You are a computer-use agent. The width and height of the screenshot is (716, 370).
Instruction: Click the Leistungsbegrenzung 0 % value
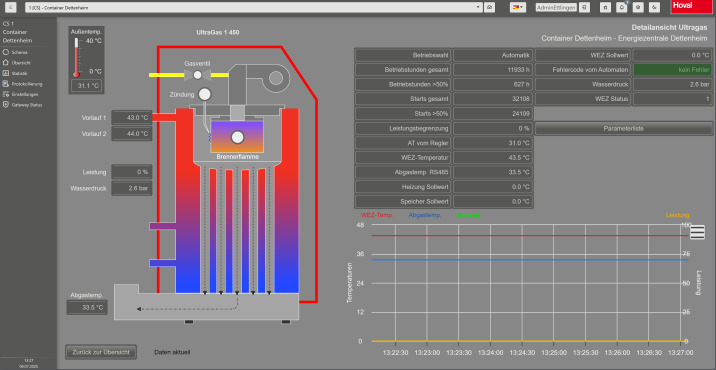point(493,128)
